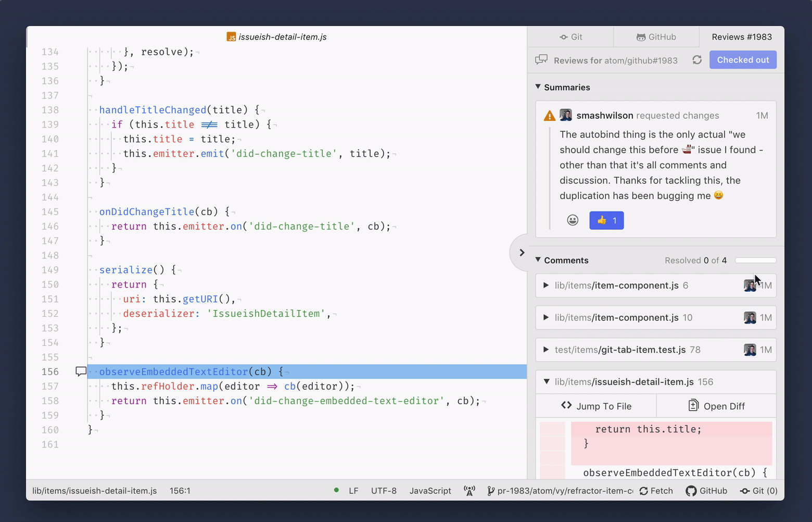Expand the lib/items/item-component.js 6 thread
812x522 pixels.
656,285
